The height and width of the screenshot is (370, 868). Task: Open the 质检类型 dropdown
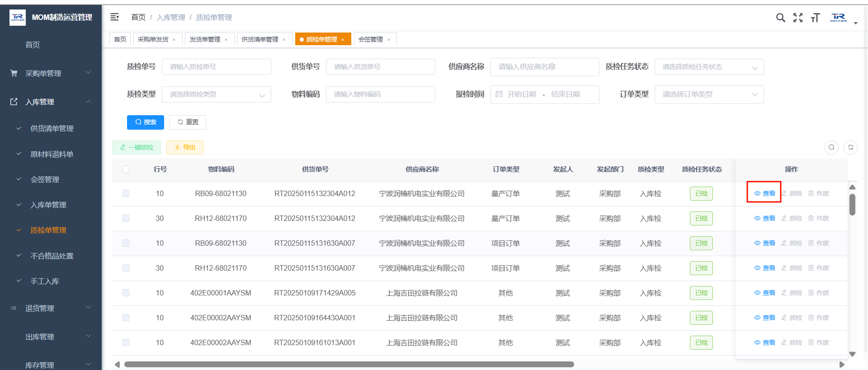click(x=217, y=94)
